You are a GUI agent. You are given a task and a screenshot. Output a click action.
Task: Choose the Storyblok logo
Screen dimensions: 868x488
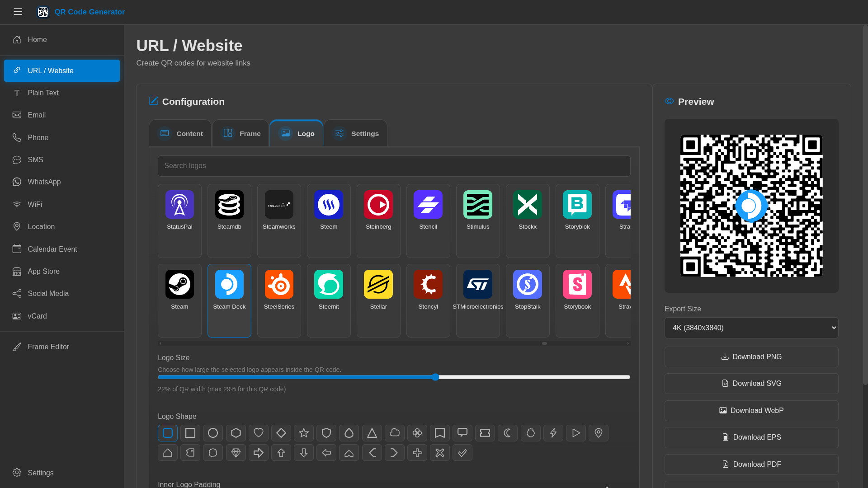pyautogui.click(x=577, y=221)
